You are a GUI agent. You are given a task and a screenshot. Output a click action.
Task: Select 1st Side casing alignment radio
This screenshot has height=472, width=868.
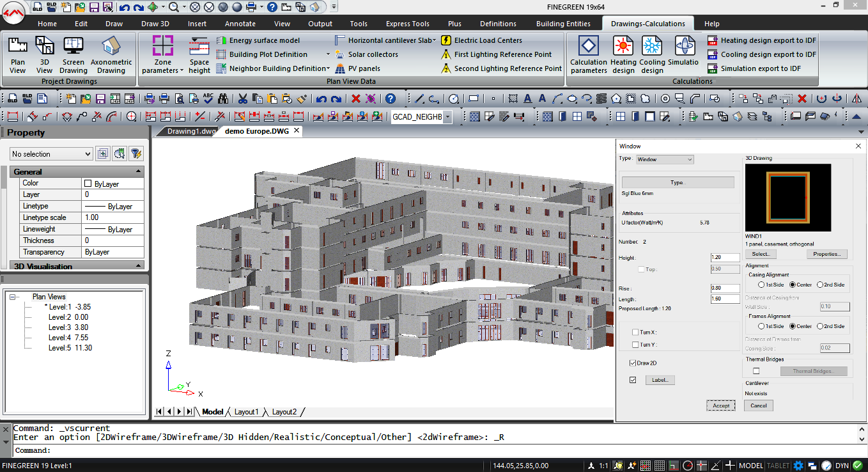761,285
